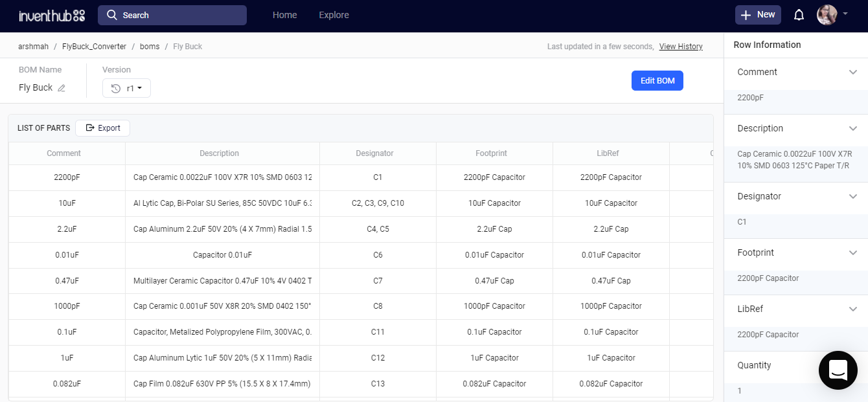
Task: Collapse the LibRef section in Row Information
Action: tap(853, 309)
